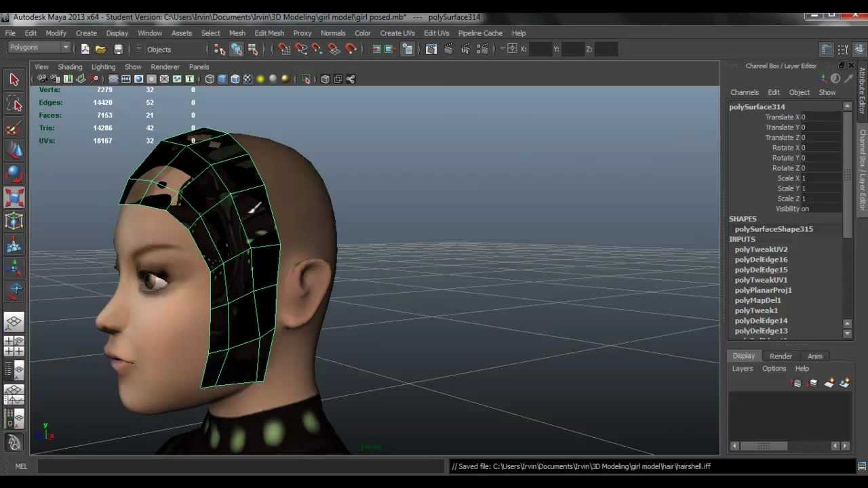Expand polySurfaceShape315 under SHAPES
This screenshot has height=488, width=868.
pos(774,229)
